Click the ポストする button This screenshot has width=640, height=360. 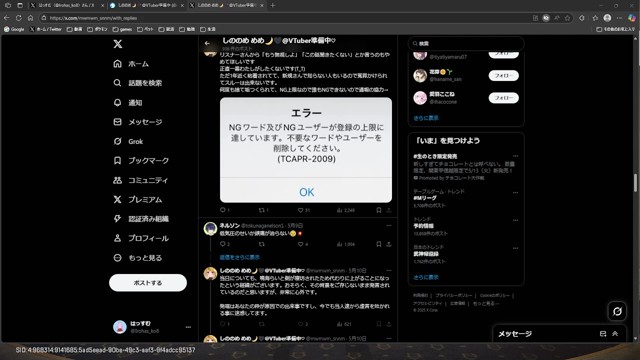coord(148,282)
